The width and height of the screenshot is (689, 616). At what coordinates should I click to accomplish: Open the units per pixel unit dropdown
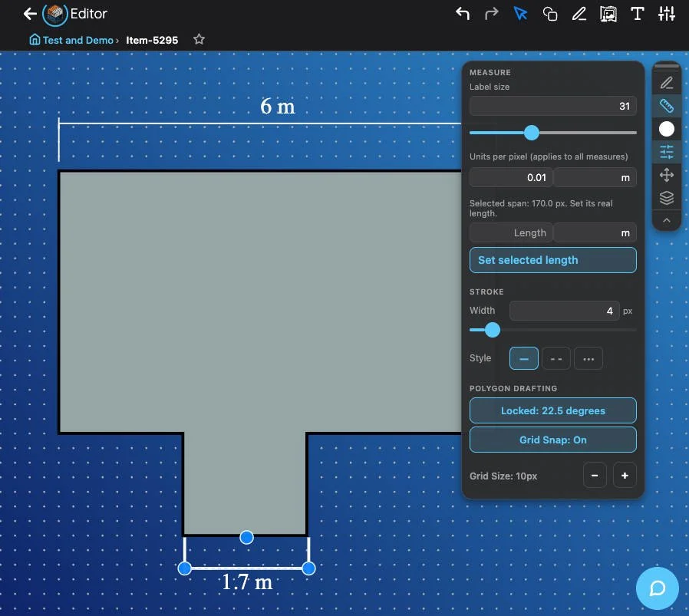pyautogui.click(x=595, y=177)
